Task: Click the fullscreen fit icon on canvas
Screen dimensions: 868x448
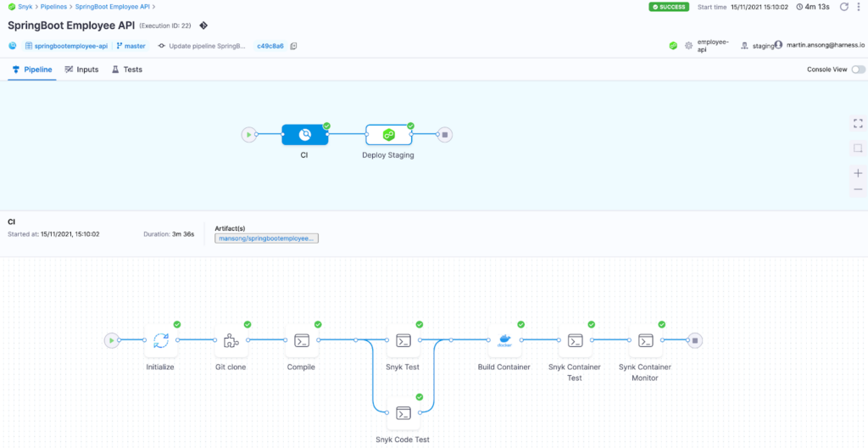Action: click(x=858, y=123)
